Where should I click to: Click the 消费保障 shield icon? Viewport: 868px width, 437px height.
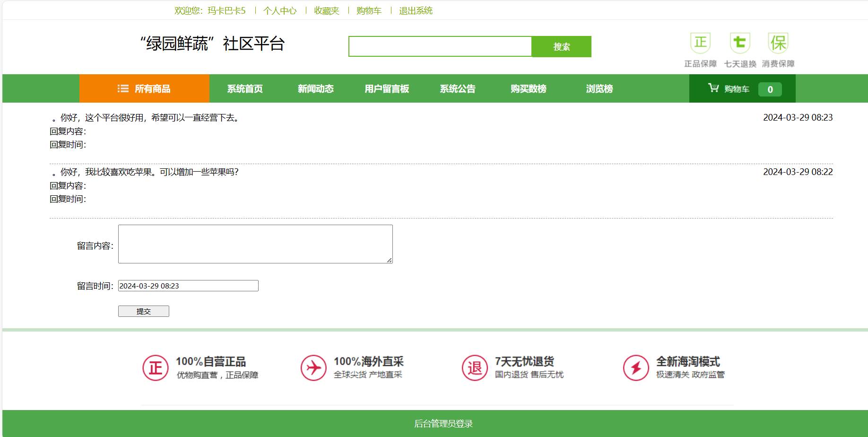pos(778,43)
